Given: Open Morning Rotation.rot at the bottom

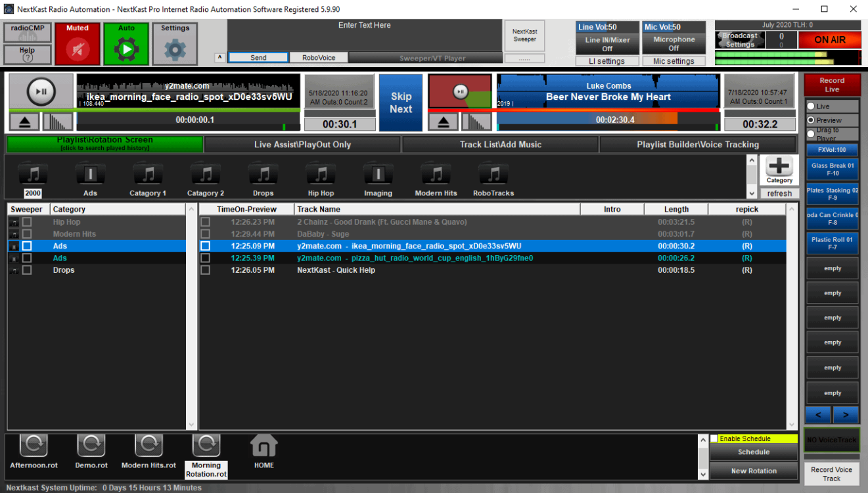Looking at the screenshot, I should click(206, 452).
